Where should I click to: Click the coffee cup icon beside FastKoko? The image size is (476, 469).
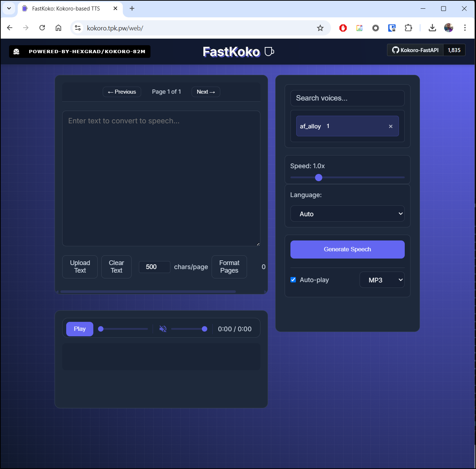pos(269,52)
